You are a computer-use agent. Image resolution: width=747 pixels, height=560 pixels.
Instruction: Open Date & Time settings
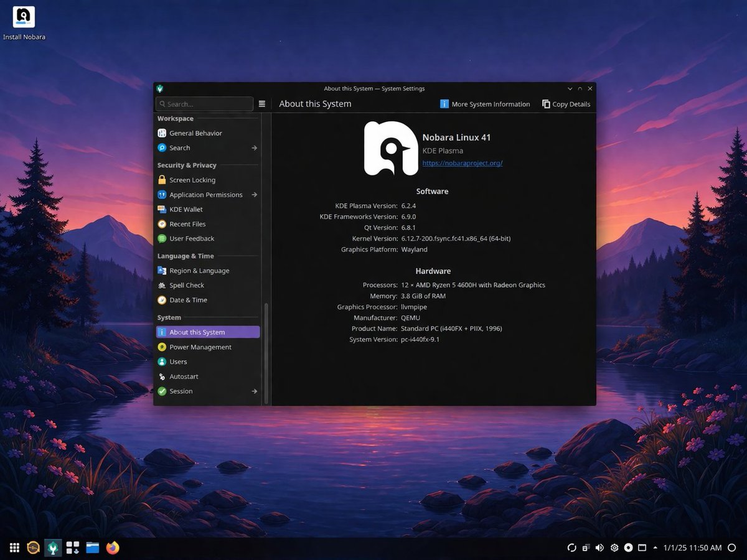click(208, 300)
